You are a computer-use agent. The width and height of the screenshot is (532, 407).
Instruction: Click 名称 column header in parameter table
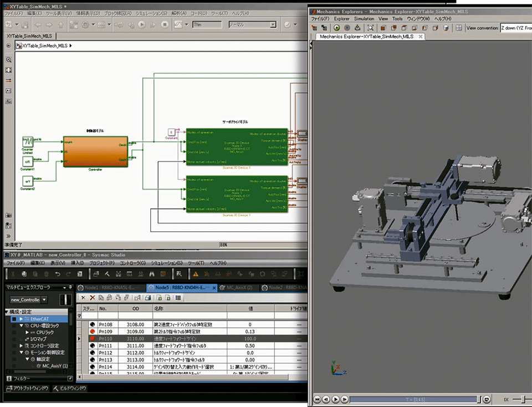[190, 308]
